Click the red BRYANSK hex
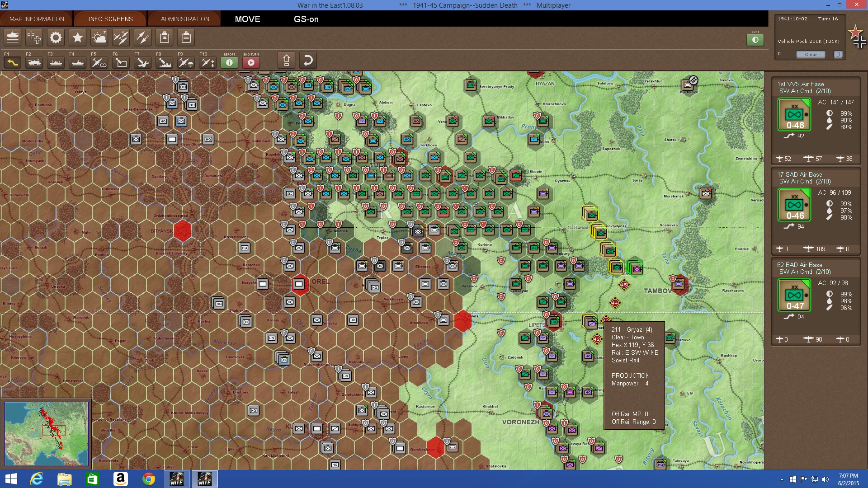The height and width of the screenshot is (488, 868). click(182, 230)
